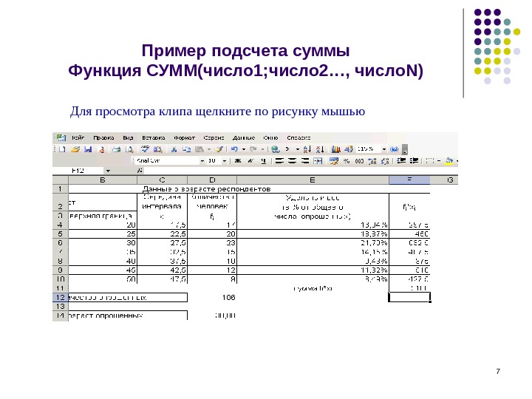Image resolution: width=532 pixels, height=399 pixels.
Task: Click the AutoSum sigma icon
Action: point(287,149)
